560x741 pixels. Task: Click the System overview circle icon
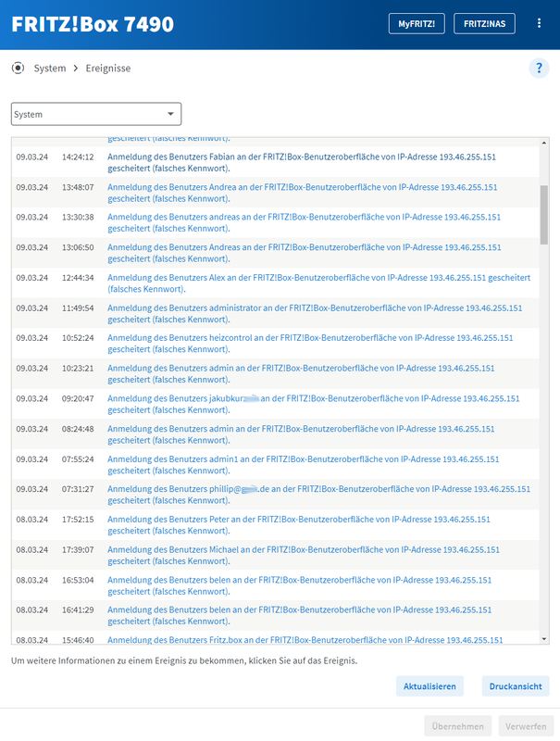[18, 68]
